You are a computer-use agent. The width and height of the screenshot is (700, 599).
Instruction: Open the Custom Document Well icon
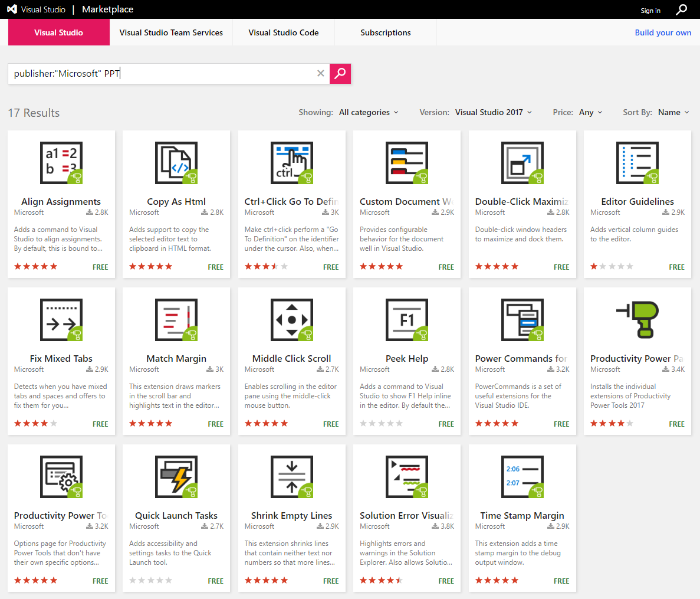(407, 163)
